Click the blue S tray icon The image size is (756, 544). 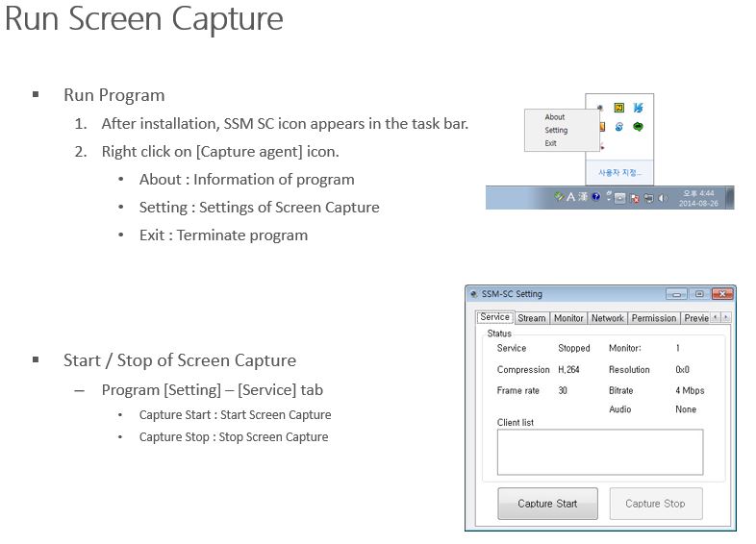tap(619, 126)
